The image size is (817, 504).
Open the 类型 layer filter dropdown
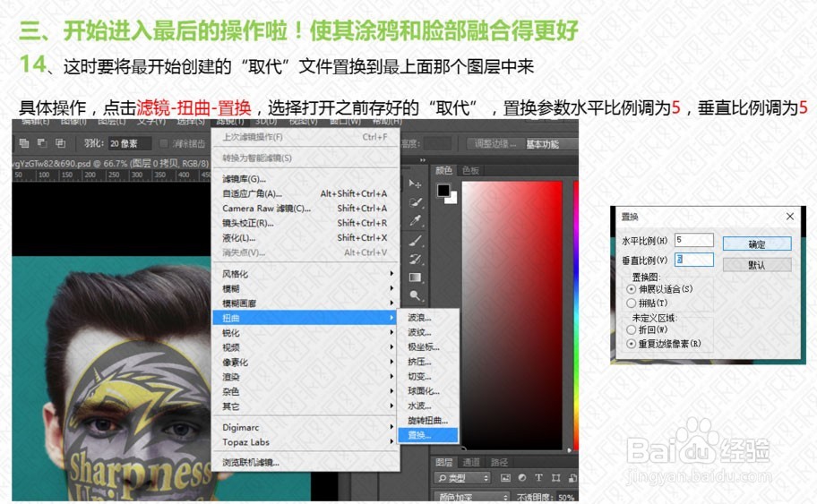[462, 477]
